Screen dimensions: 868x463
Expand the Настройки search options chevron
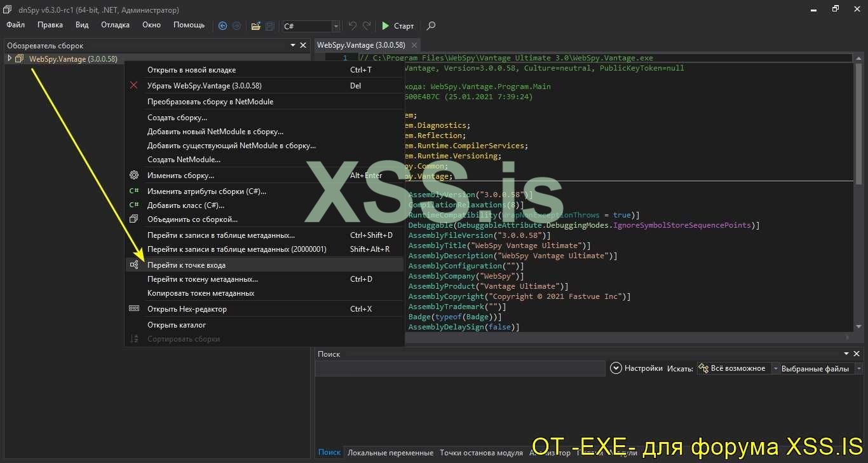click(616, 368)
